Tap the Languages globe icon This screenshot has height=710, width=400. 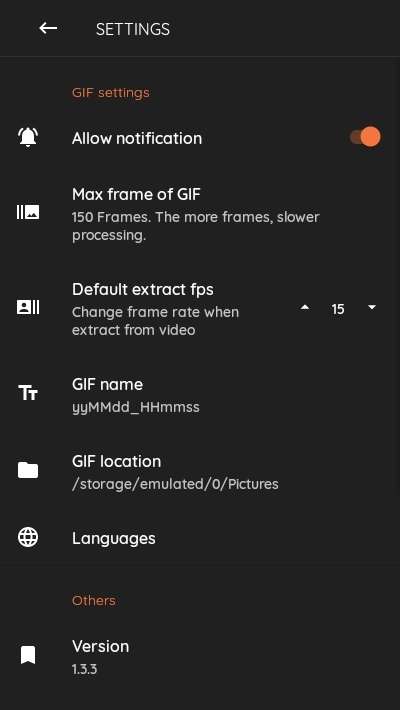28,538
